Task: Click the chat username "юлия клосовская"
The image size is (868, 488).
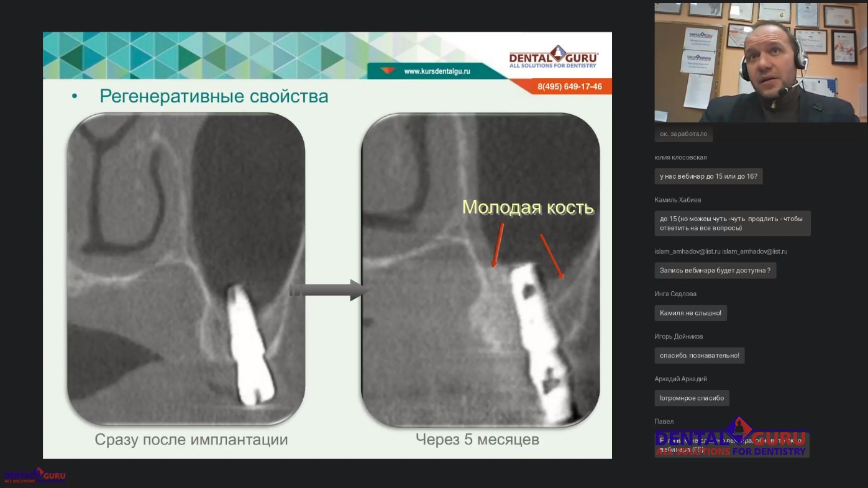Action: [x=681, y=157]
